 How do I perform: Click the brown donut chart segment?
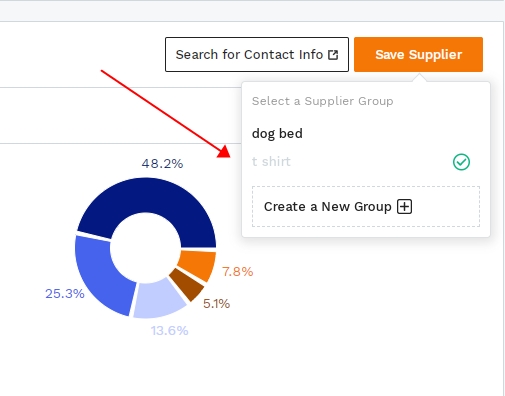188,285
